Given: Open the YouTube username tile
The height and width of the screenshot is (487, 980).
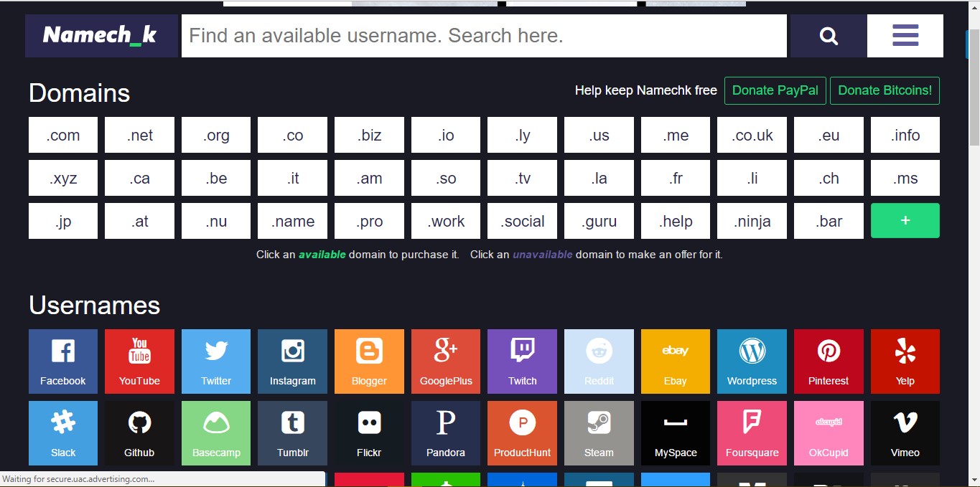Looking at the screenshot, I should pos(139,361).
